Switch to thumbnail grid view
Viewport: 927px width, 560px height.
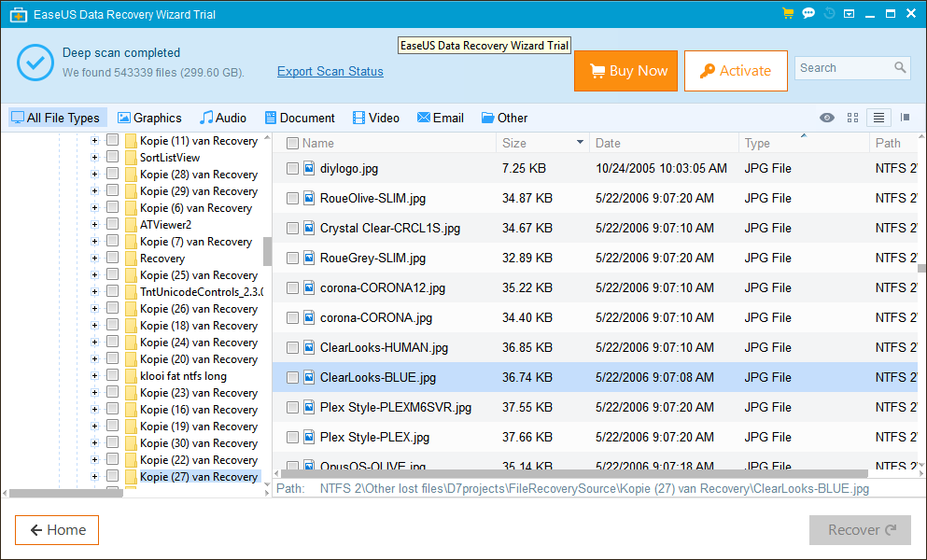[852, 118]
